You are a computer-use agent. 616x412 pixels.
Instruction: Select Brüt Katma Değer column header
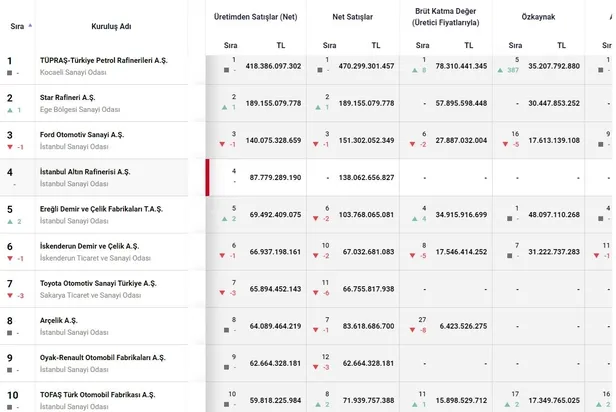click(x=446, y=17)
